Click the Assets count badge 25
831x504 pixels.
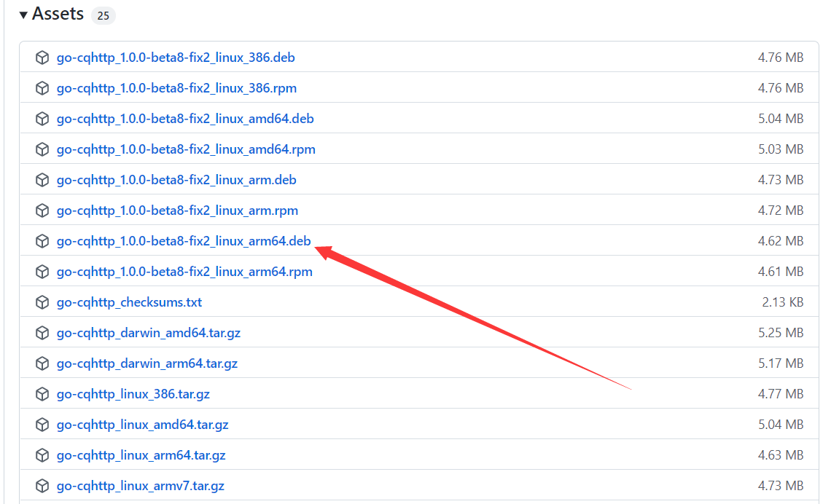(x=104, y=16)
